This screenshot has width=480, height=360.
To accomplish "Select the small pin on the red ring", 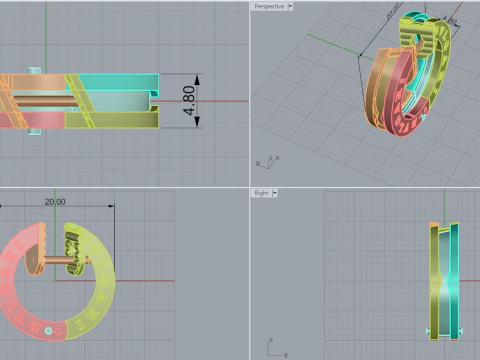I will pyautogui.click(x=49, y=331).
